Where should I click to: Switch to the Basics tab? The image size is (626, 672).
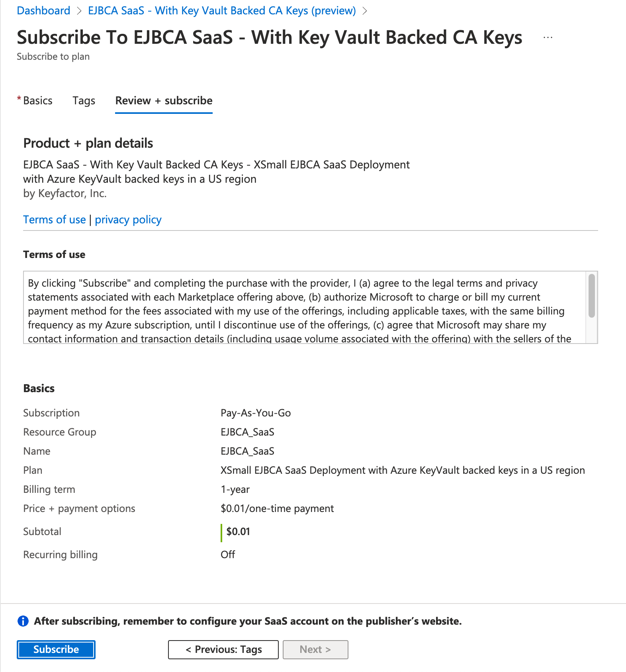pyautogui.click(x=37, y=101)
